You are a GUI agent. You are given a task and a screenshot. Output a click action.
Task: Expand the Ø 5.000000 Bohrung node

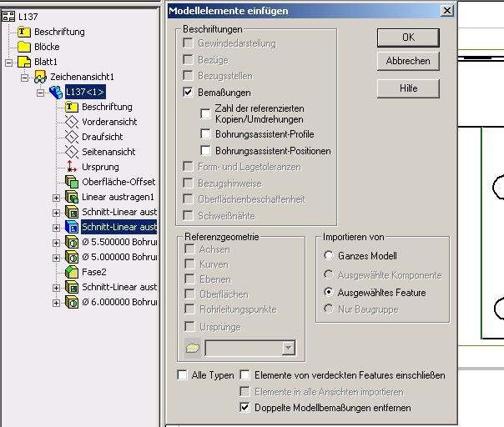tap(56, 258)
